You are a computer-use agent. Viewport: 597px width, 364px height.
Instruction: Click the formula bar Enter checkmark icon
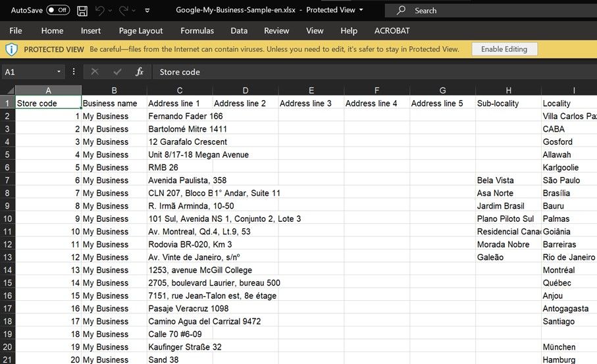(x=117, y=72)
